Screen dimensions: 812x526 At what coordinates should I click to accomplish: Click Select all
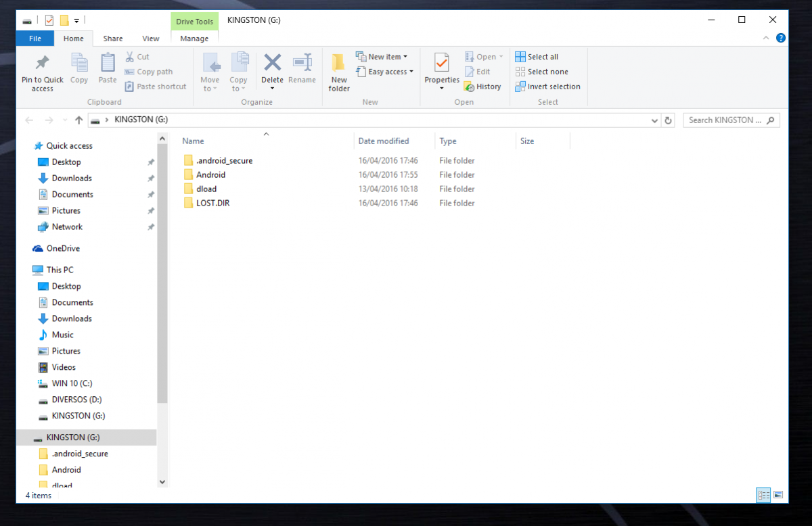tap(537, 57)
